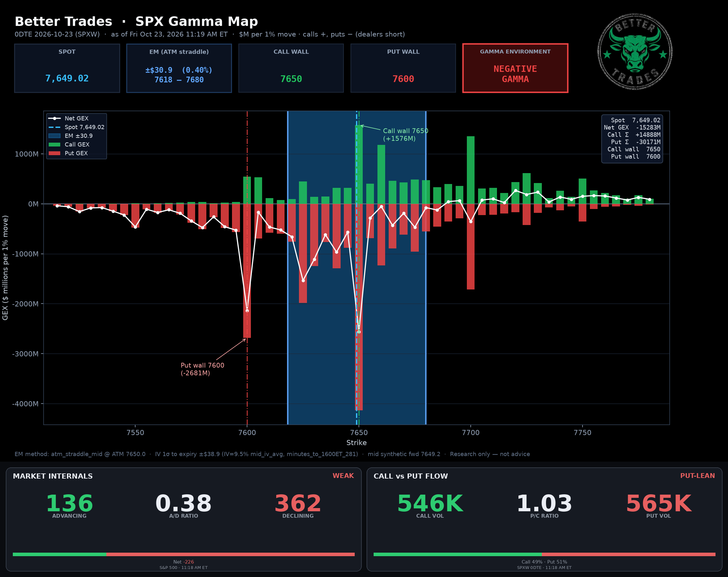Select the PUT WALL card value 7600
This screenshot has height=577, width=728.
(x=403, y=79)
